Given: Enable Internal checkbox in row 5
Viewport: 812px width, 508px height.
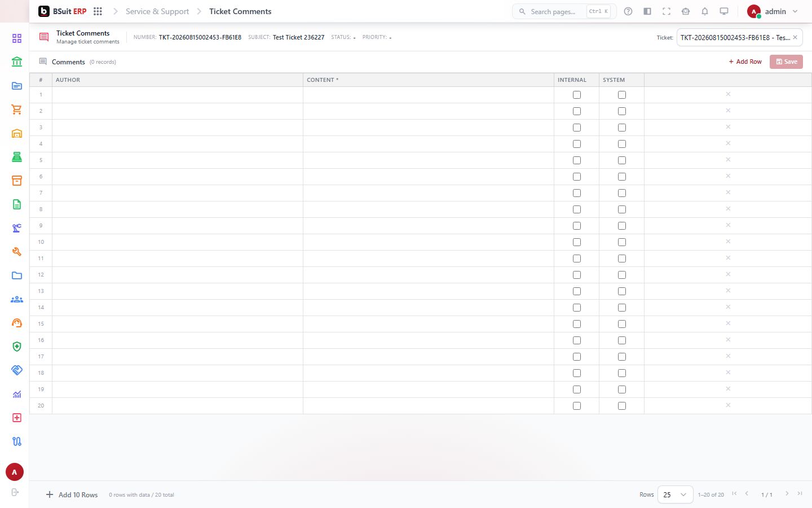Looking at the screenshot, I should pos(576,160).
